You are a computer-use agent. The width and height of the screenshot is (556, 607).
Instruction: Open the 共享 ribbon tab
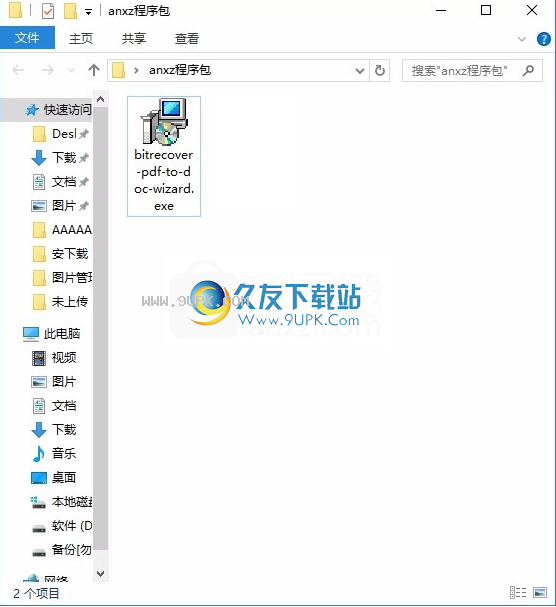[x=134, y=38]
